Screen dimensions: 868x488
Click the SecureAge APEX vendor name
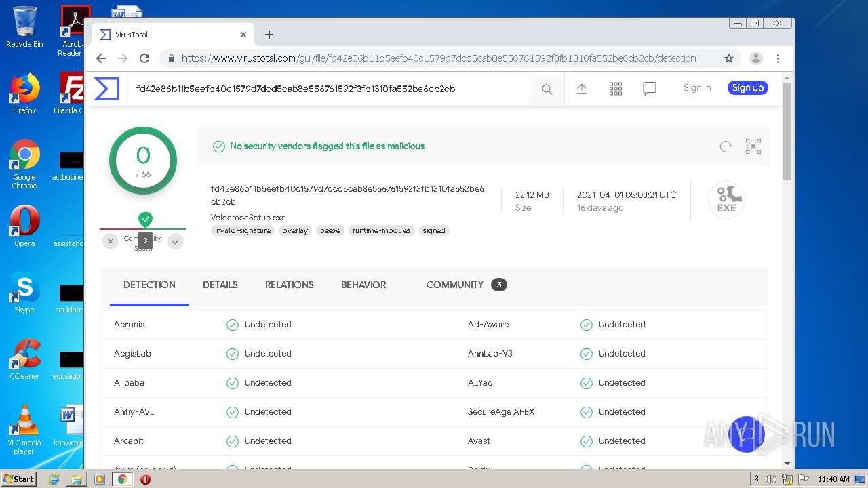coord(501,412)
